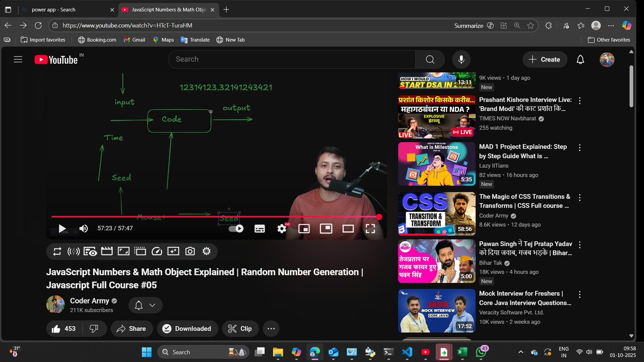Open YouTube notifications bell in the header
Viewport: 644px width, 362px height.
click(580, 60)
